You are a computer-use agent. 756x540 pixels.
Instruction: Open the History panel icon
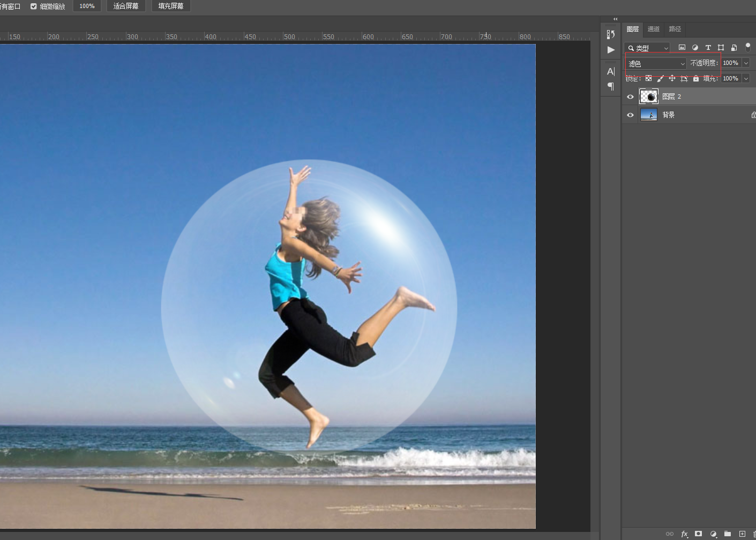(x=611, y=34)
